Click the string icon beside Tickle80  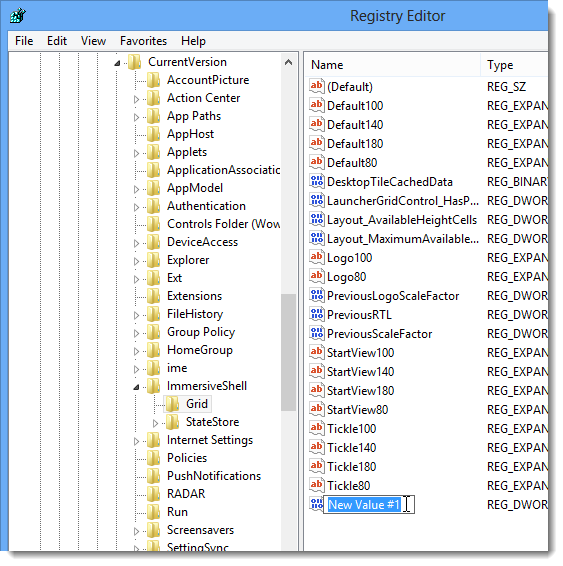pyautogui.click(x=317, y=485)
